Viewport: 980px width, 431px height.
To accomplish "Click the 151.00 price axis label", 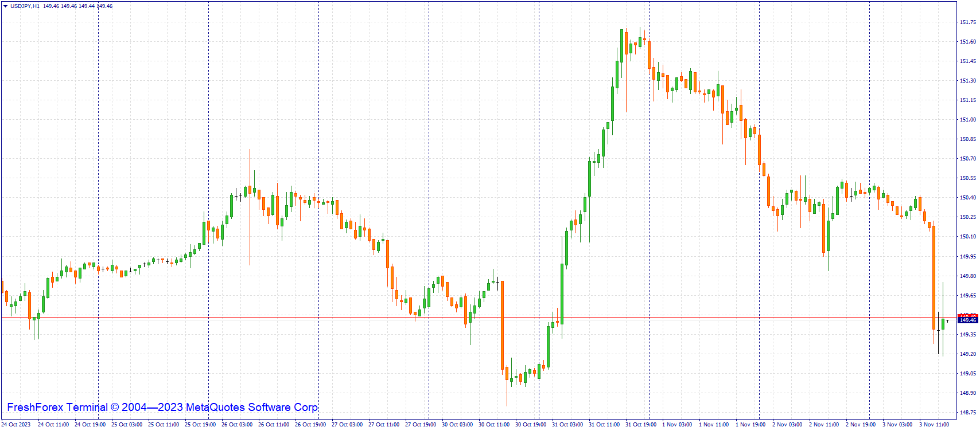I will (x=968, y=120).
